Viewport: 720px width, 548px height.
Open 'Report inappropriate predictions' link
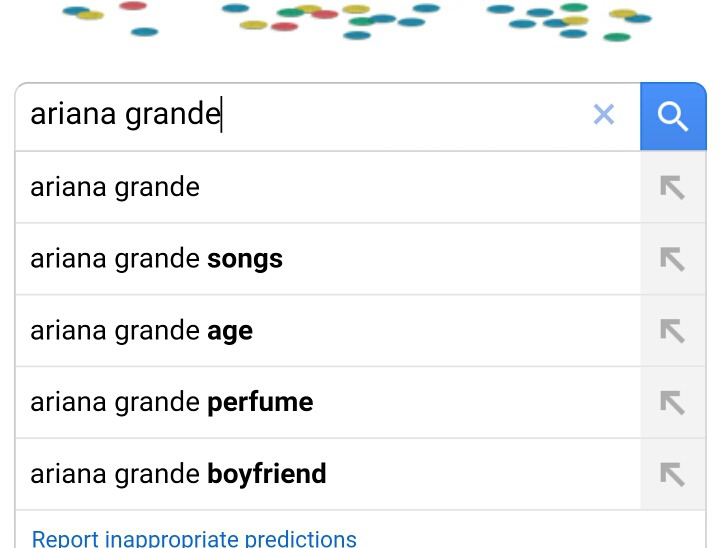tap(194, 539)
